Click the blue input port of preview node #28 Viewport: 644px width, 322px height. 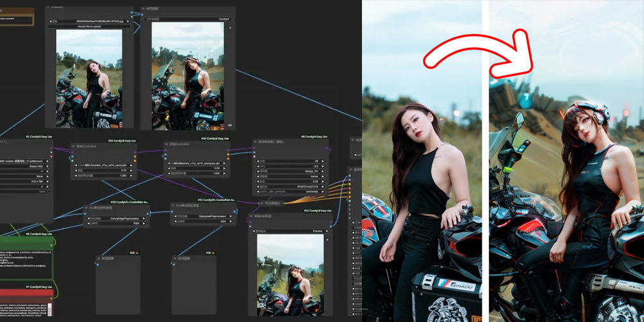click(97, 264)
